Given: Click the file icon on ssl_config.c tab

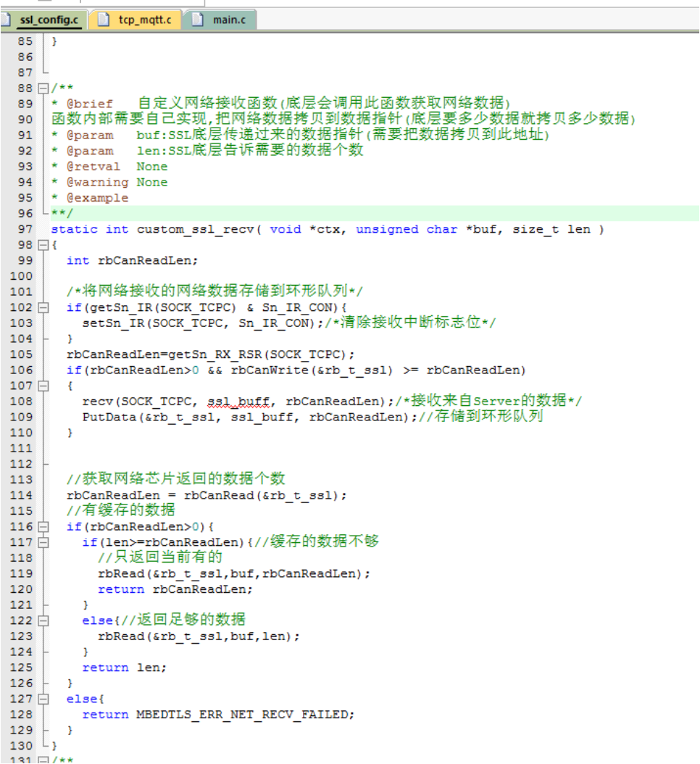Looking at the screenshot, I should (9, 20).
